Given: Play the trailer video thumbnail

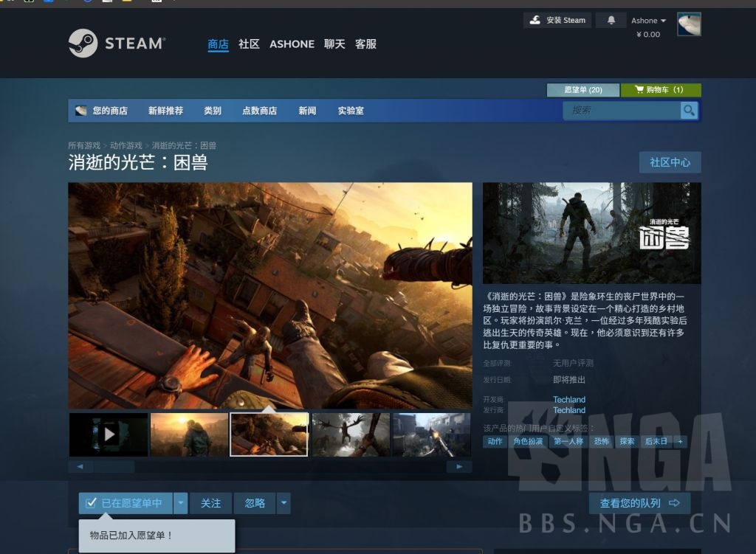Looking at the screenshot, I should click(109, 434).
